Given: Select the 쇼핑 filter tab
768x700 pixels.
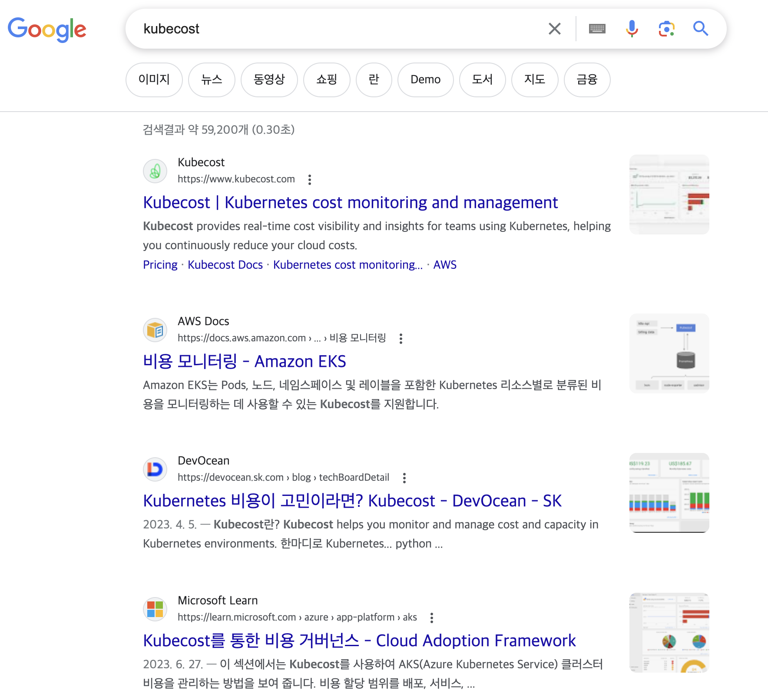Looking at the screenshot, I should coord(327,79).
